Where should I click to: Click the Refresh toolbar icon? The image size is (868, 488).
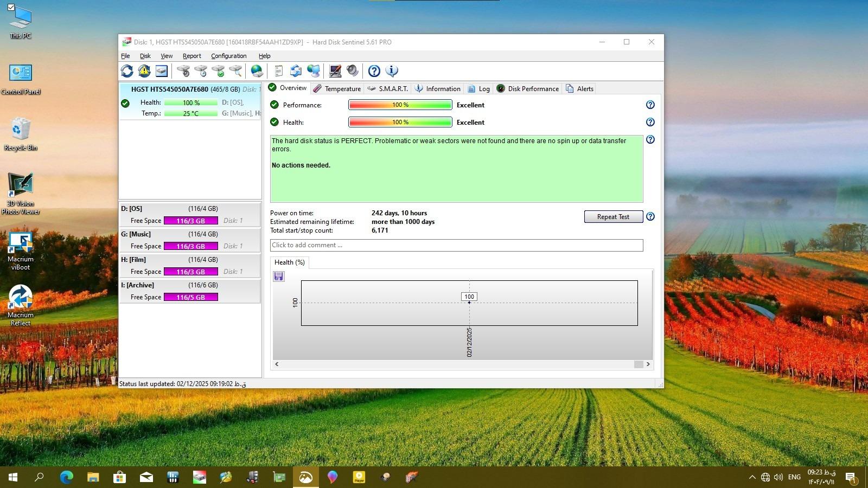[127, 71]
